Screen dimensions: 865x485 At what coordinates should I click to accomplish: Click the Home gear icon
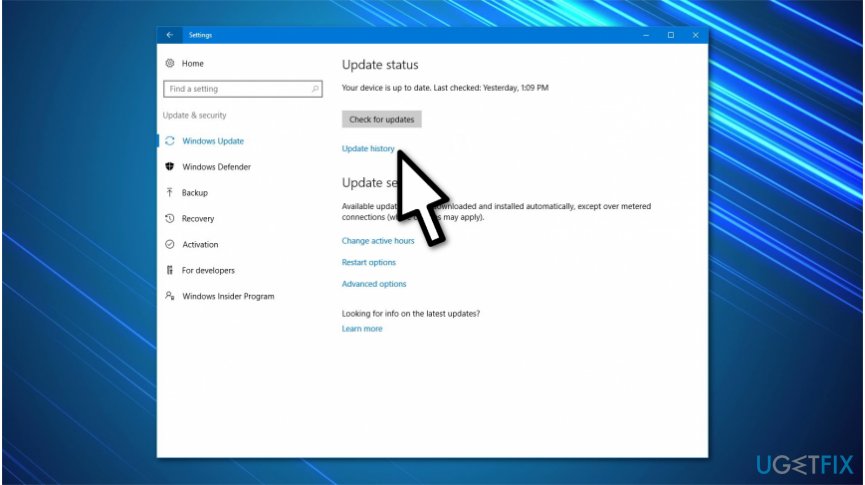click(170, 63)
